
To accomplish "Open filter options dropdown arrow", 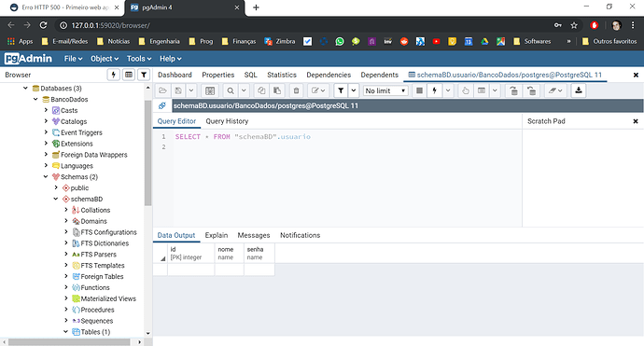I will pos(353,90).
